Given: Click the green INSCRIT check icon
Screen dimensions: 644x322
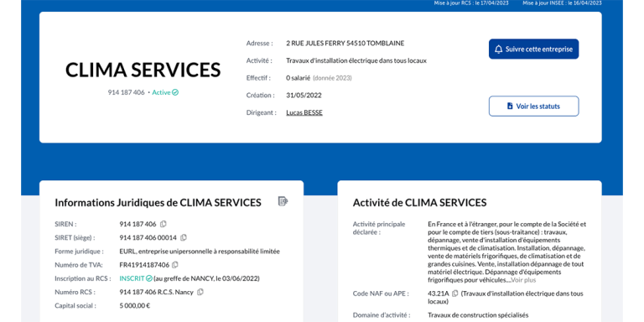Looking at the screenshot, I should (149, 278).
